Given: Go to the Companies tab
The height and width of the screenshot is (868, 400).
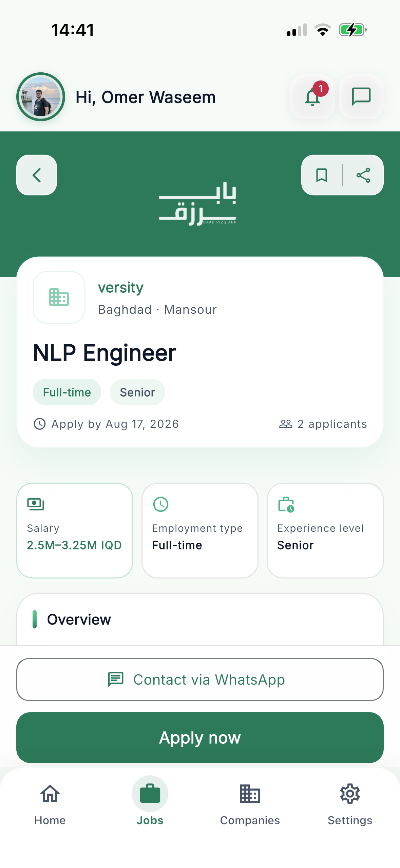Looking at the screenshot, I should (x=250, y=805).
